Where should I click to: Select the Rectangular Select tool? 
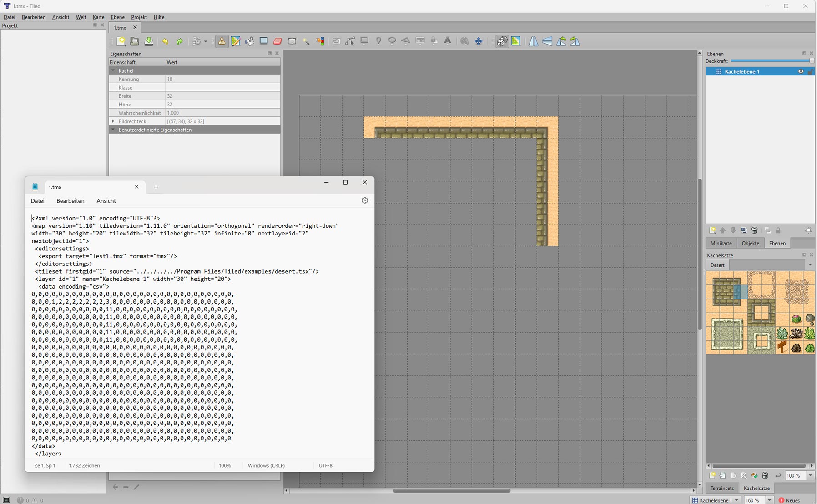coord(292,41)
